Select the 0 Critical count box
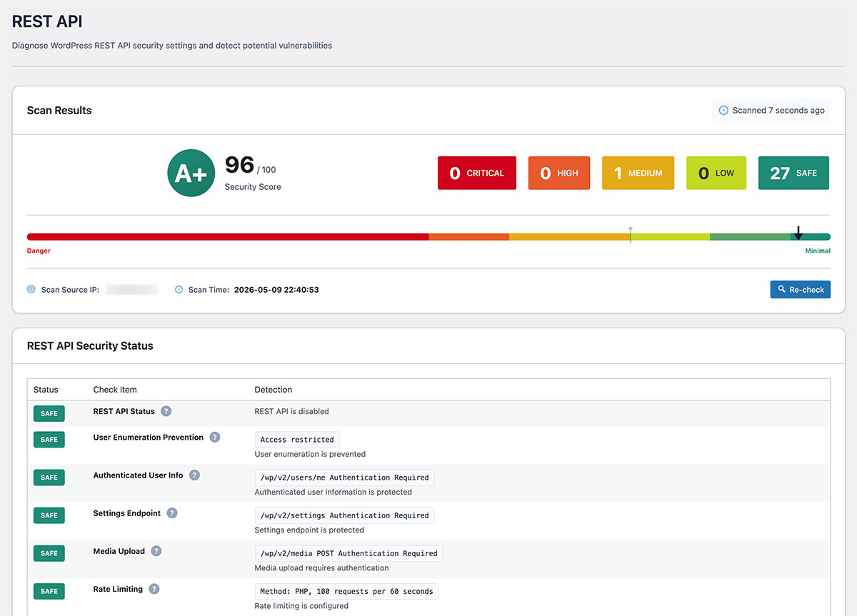 pos(477,173)
